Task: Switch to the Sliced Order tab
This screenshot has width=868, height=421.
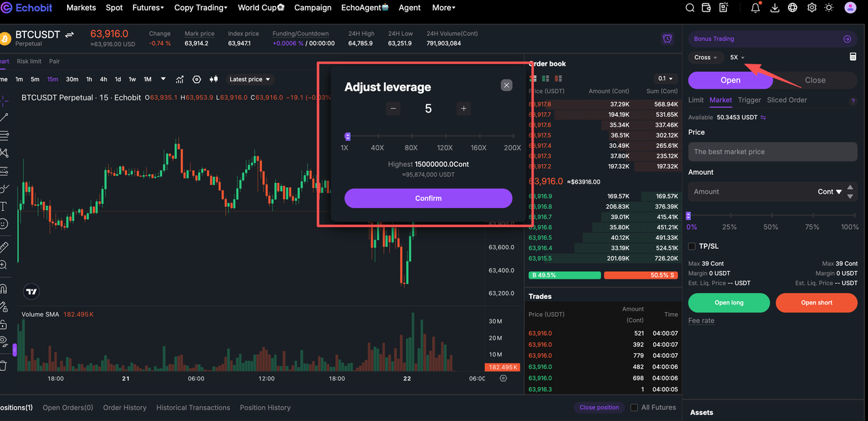Action: (787, 100)
